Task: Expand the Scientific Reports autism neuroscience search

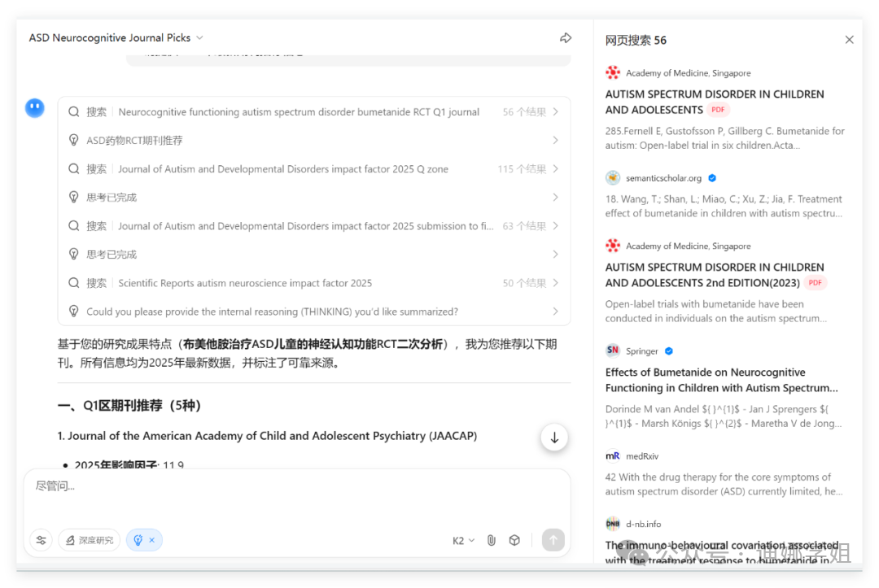Action: click(314, 283)
